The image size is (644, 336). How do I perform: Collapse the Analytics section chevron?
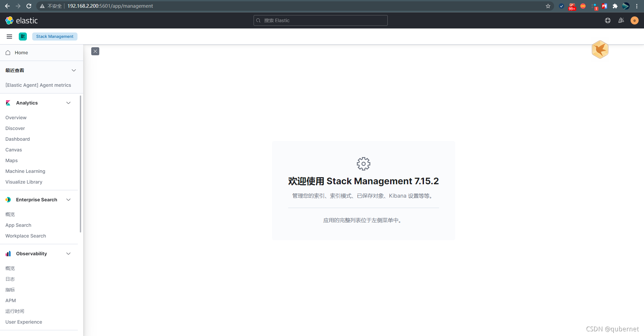click(68, 103)
